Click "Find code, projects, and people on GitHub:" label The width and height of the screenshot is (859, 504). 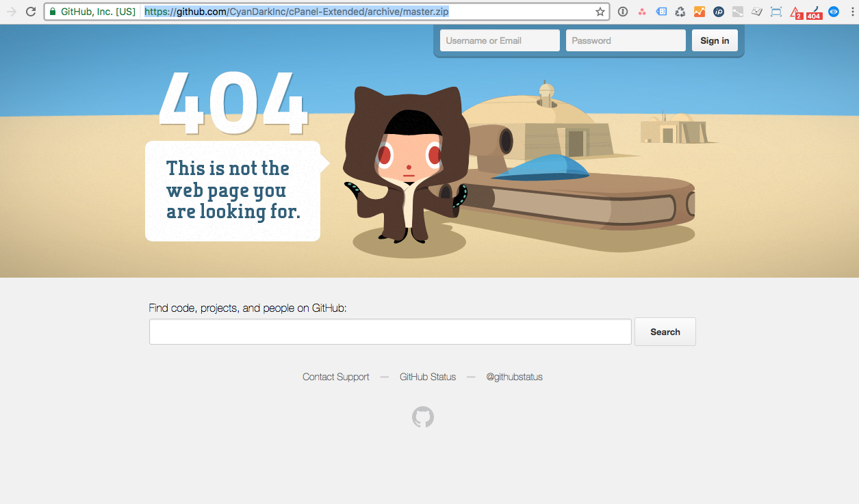[248, 308]
